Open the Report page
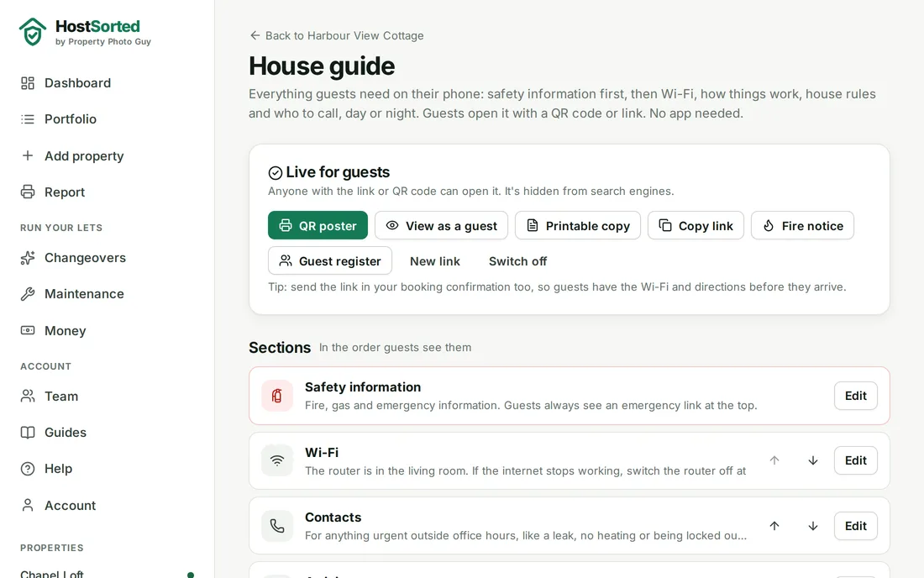The image size is (924, 578). point(64,192)
